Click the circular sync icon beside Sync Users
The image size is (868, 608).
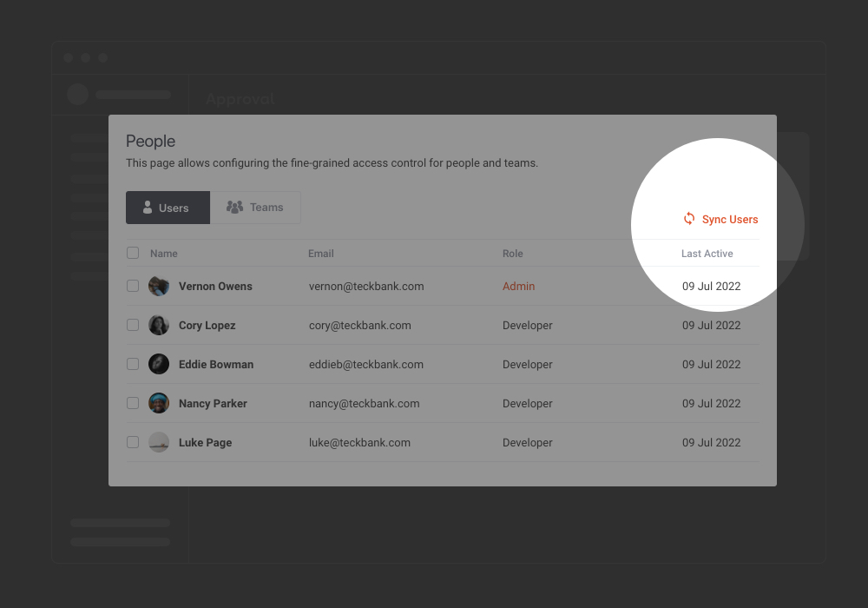[x=689, y=219]
